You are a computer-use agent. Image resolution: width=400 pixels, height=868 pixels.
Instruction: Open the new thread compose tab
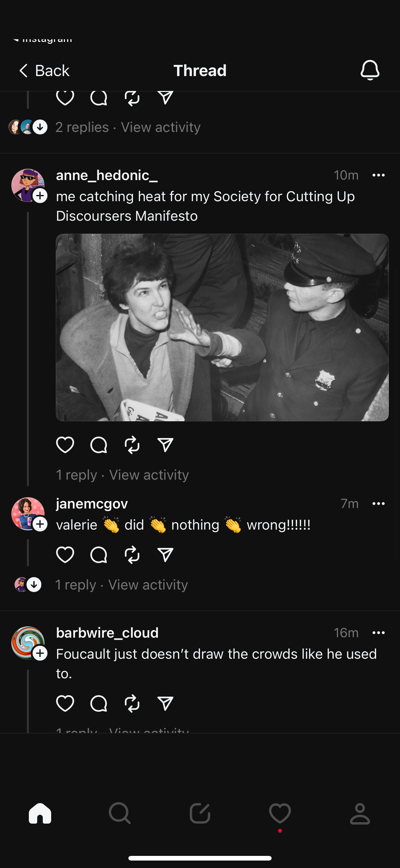(x=200, y=813)
